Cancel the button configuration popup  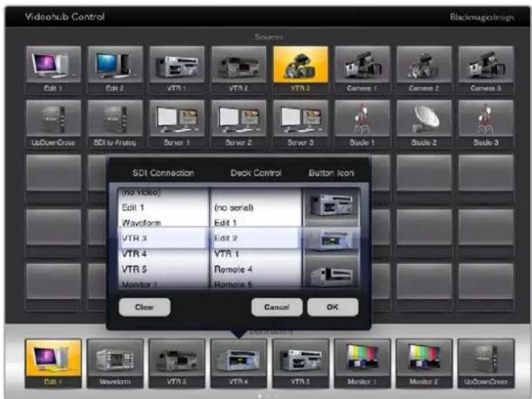pos(277,307)
